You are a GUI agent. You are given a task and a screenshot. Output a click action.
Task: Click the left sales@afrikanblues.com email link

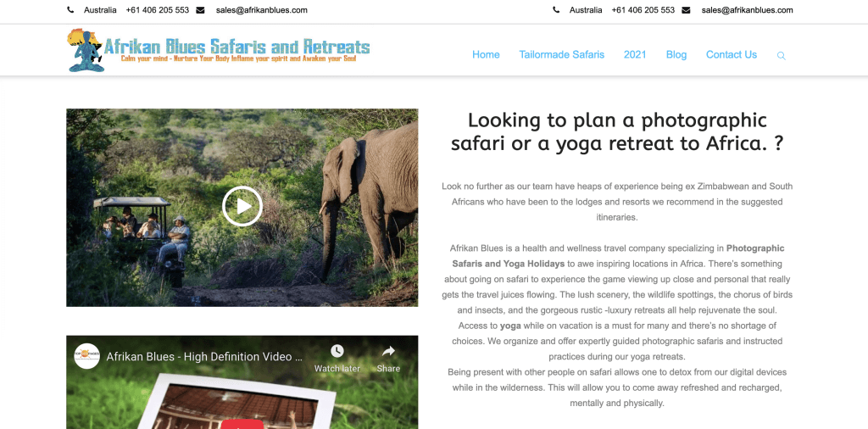point(262,10)
